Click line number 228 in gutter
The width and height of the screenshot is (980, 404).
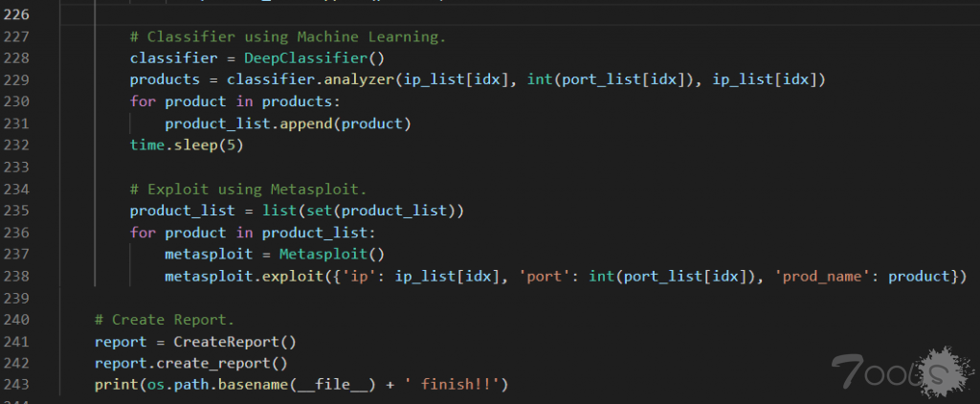point(16,58)
